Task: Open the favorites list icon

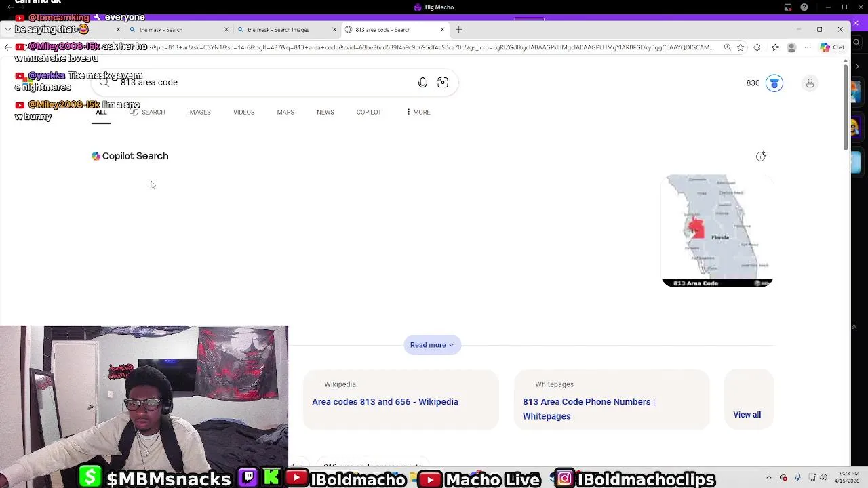Action: pyautogui.click(x=774, y=47)
